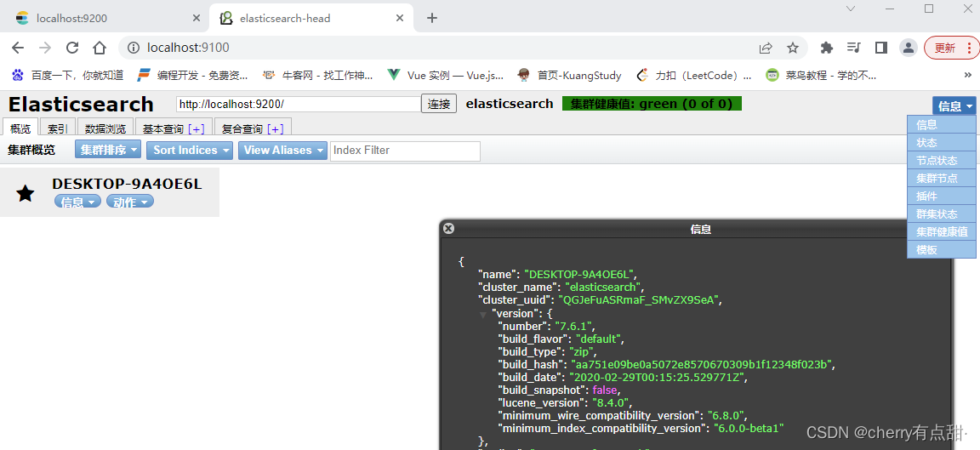Click the 连接 connect button
The width and height of the screenshot is (980, 450).
439,104
